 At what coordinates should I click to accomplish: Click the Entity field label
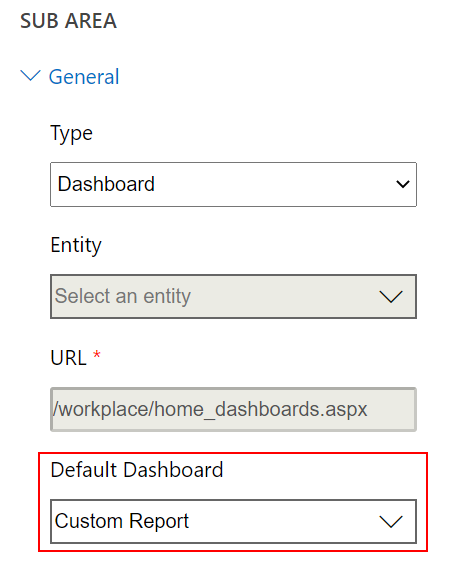point(76,246)
